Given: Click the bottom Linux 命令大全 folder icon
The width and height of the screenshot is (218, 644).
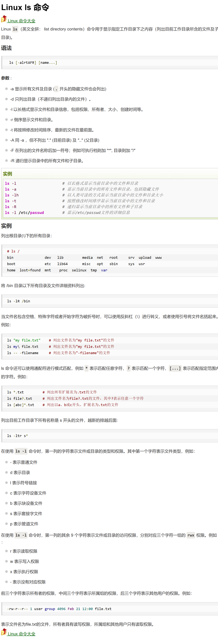Looking at the screenshot, I should pyautogui.click(x=4, y=632).
